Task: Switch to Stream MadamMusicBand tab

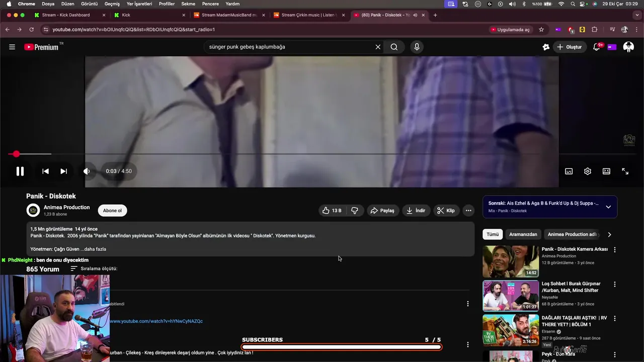Action: click(229, 15)
